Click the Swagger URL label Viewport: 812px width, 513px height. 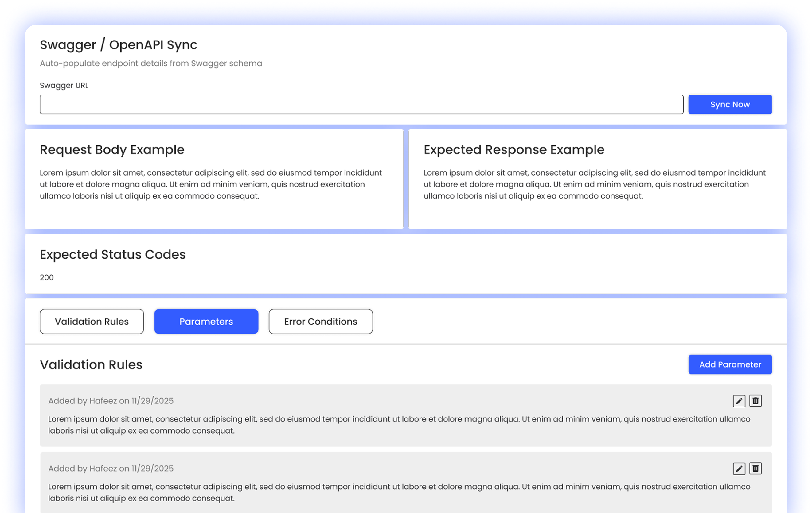click(x=64, y=86)
